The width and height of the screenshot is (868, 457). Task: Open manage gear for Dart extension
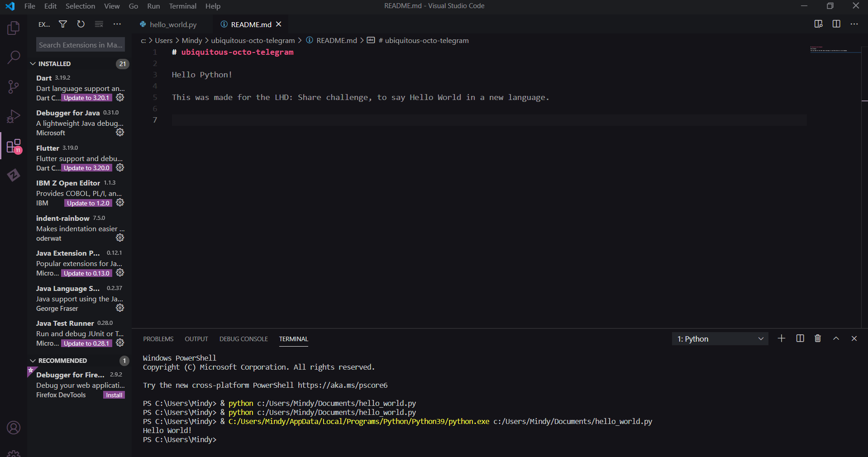(120, 97)
